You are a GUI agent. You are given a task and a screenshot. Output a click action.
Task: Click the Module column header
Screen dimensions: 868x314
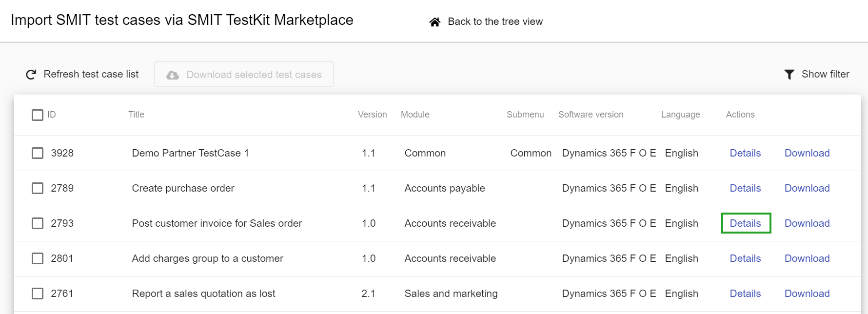415,115
